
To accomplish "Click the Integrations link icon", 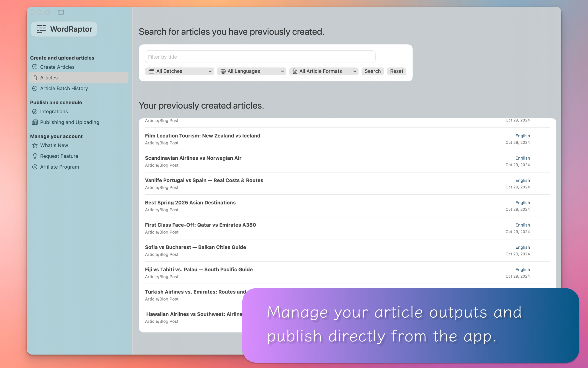I will (35, 112).
